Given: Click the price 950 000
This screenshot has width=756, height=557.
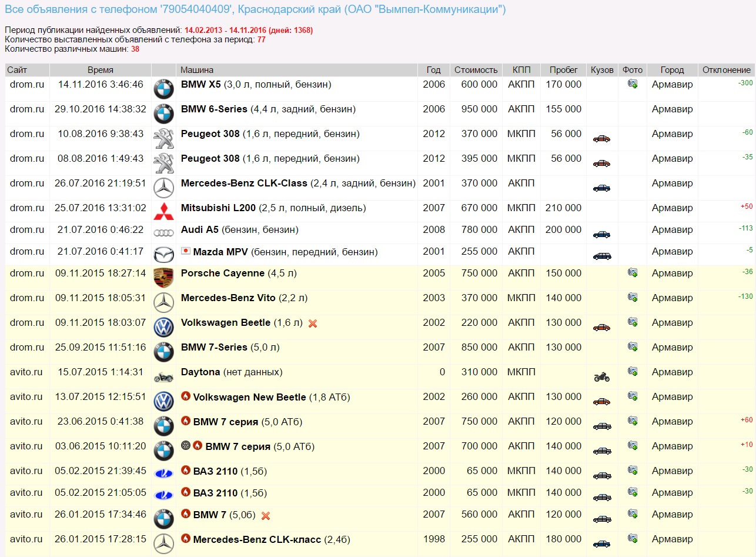Looking at the screenshot, I should 479,109.
